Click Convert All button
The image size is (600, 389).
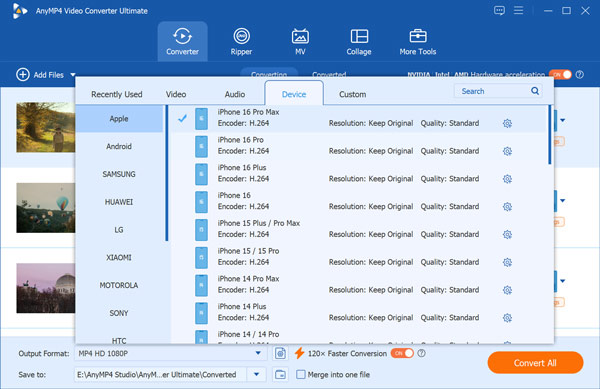(x=535, y=363)
